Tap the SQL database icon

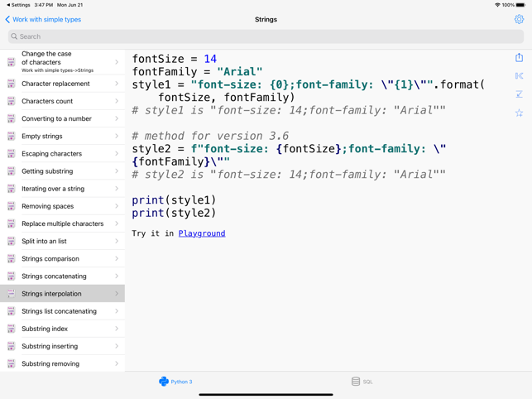pyautogui.click(x=356, y=382)
